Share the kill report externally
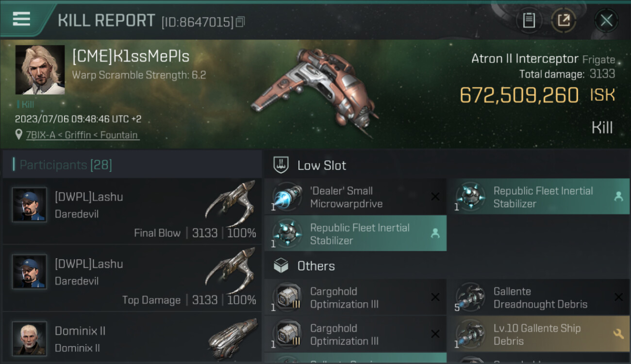 [x=564, y=20]
